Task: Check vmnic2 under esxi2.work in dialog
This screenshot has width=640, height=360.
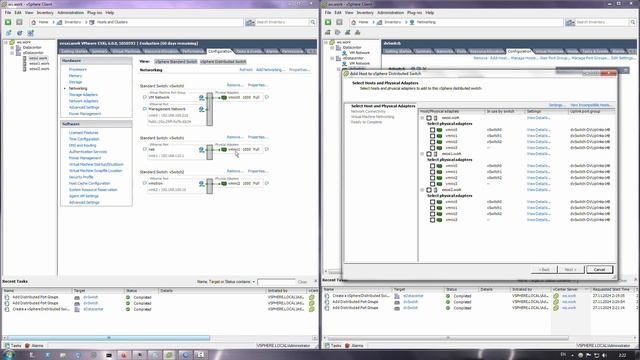Action: coord(432,214)
